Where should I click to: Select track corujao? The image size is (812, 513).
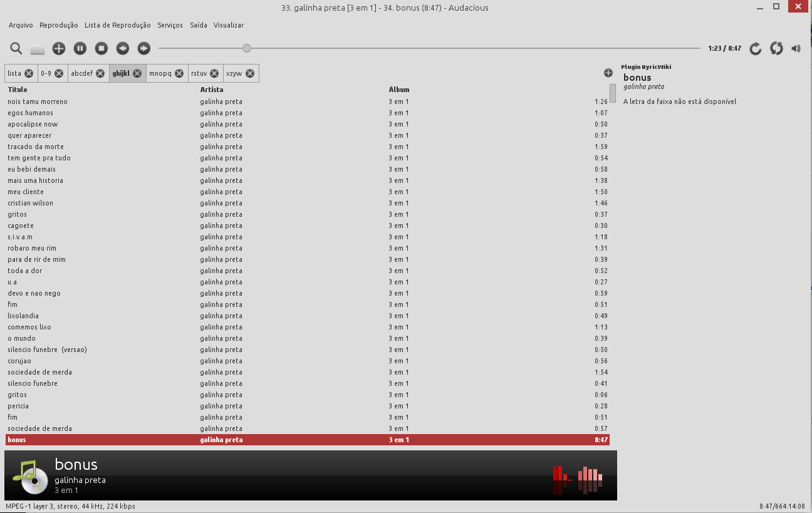307,361
